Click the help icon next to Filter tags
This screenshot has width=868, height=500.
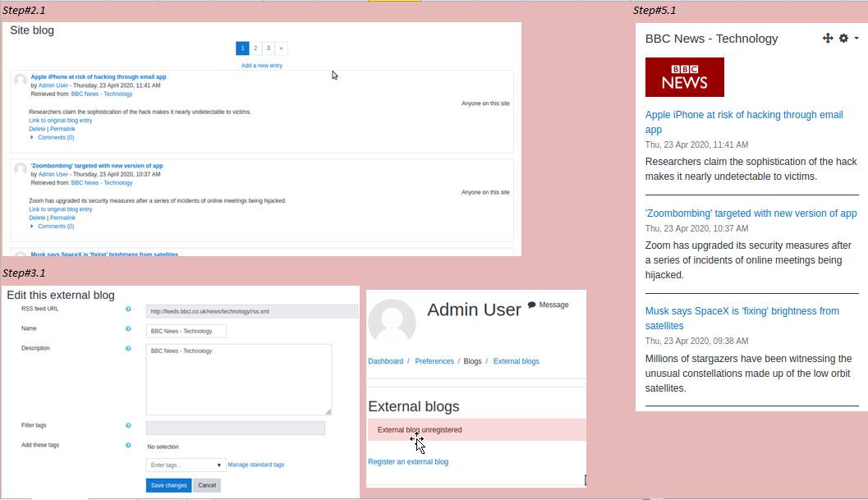128,426
